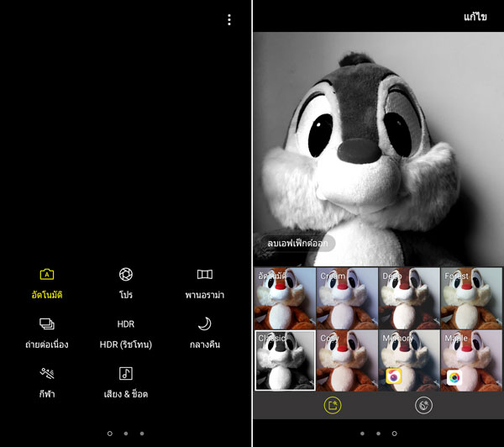
Task: Go to the first page dot on effects screen
Action: tap(362, 434)
